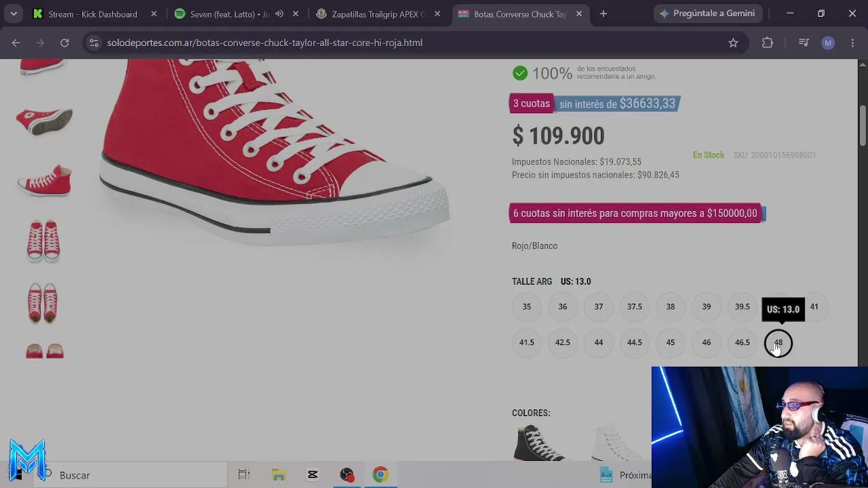The width and height of the screenshot is (868, 488).
Task: Pick the 48 size option
Action: (x=778, y=343)
